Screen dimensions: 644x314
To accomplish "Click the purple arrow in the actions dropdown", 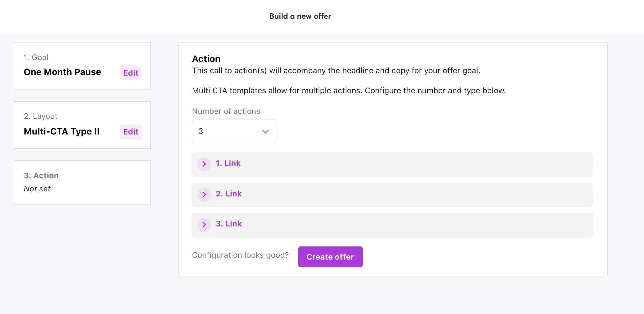I will [x=265, y=132].
